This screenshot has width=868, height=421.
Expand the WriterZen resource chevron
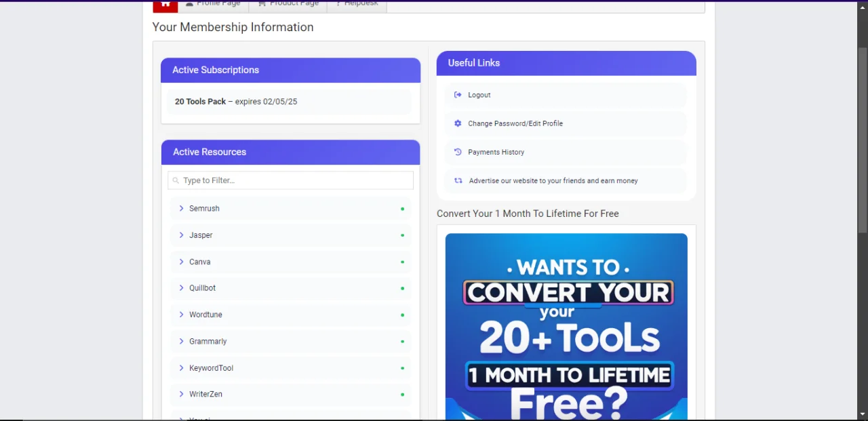(181, 394)
